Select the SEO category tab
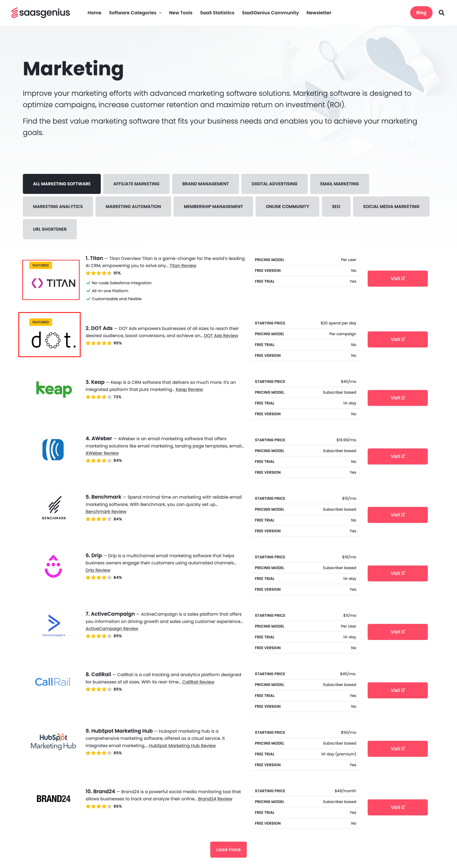Screen dimensions: 457x868 click(336, 206)
